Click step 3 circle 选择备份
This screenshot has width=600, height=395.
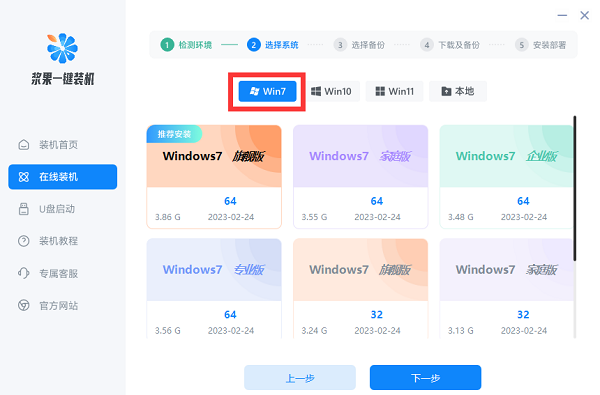point(340,45)
